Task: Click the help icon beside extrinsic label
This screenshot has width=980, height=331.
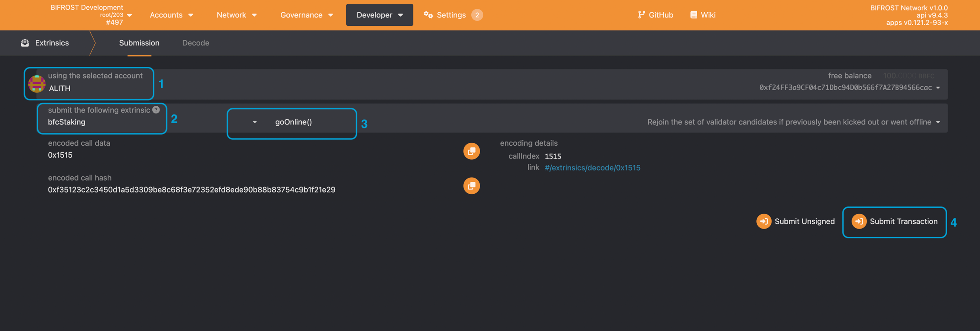Action: tap(156, 110)
